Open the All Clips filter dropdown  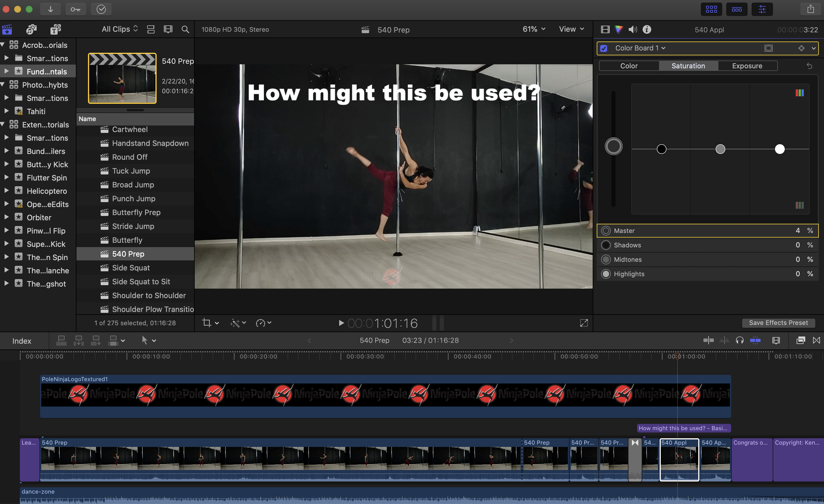coord(120,29)
